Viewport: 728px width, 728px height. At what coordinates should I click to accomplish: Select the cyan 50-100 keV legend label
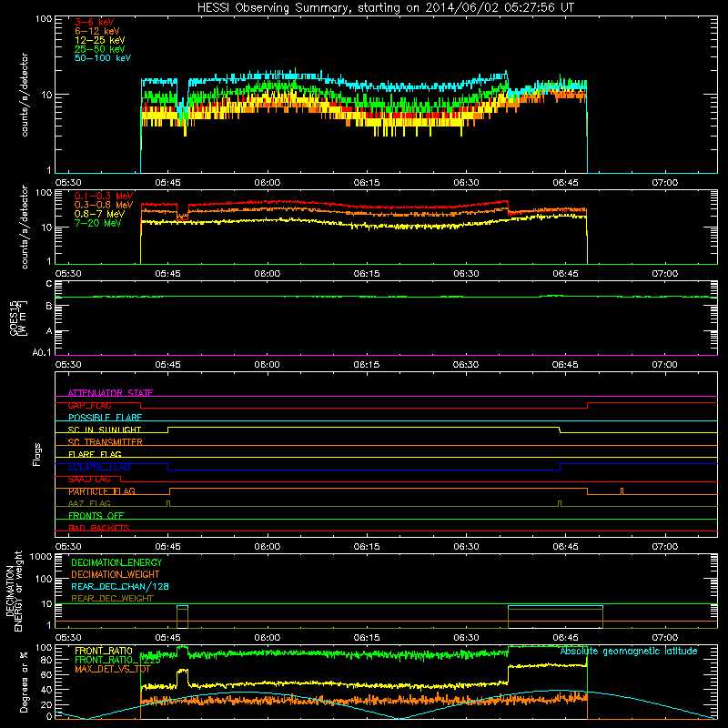[x=103, y=58]
